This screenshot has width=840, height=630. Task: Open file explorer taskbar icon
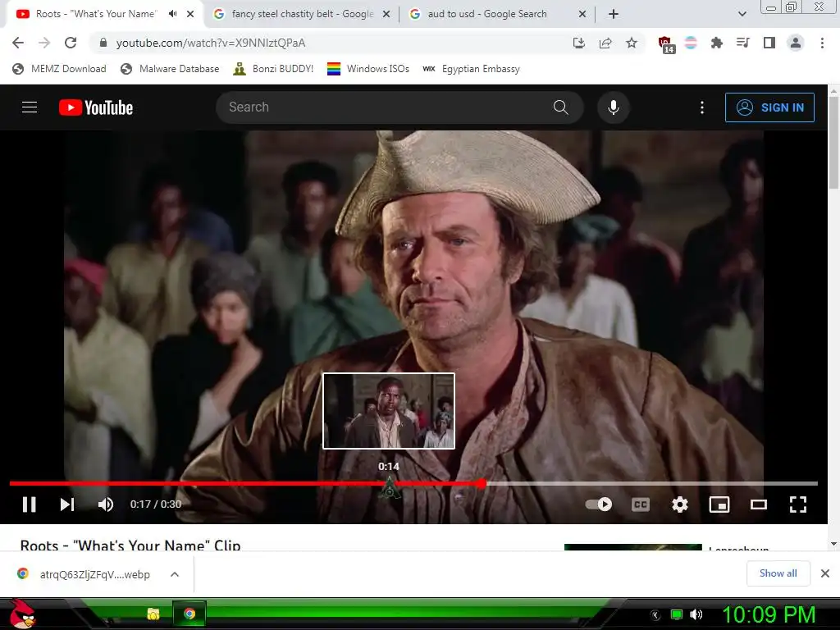[x=153, y=614]
